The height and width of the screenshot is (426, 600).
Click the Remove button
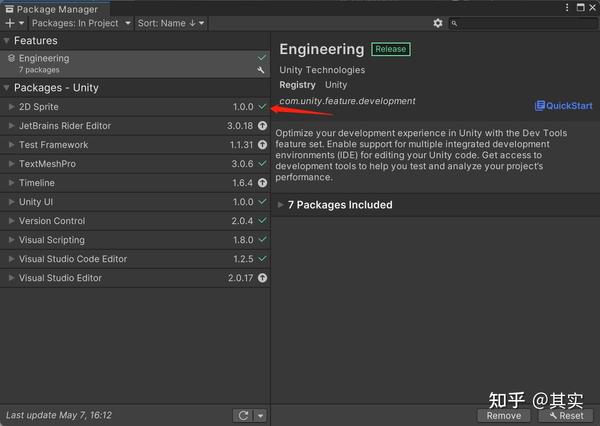503,415
